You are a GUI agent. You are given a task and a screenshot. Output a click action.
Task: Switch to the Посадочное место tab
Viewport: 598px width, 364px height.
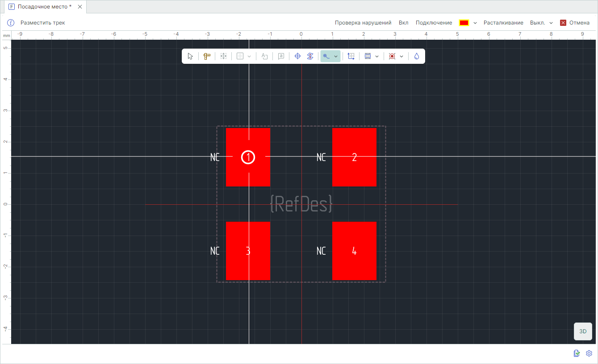coord(44,7)
